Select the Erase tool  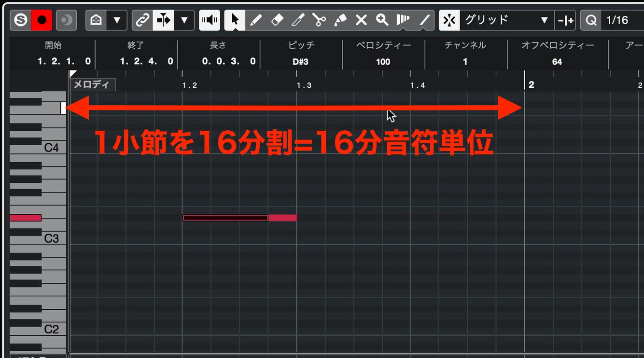pos(277,20)
